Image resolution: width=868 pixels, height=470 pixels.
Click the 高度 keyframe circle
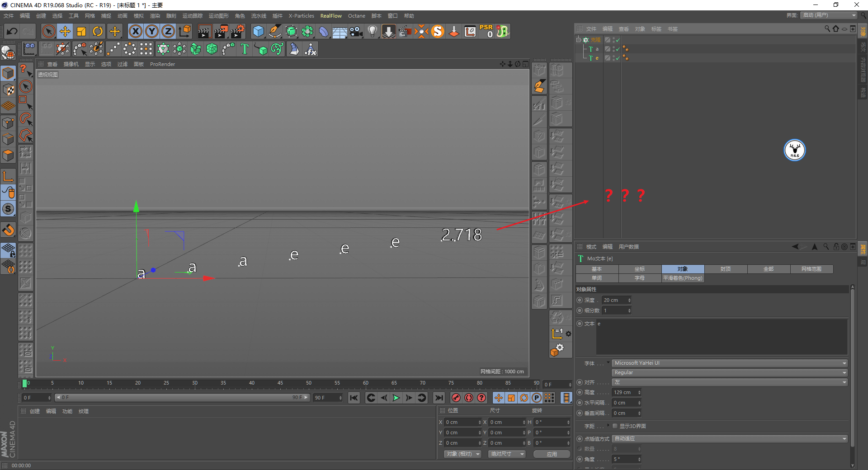[x=580, y=392]
